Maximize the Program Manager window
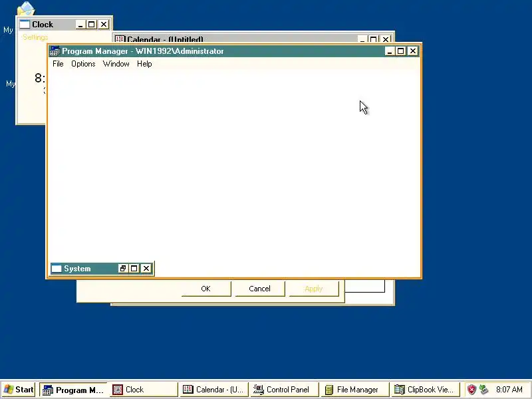 [x=401, y=51]
